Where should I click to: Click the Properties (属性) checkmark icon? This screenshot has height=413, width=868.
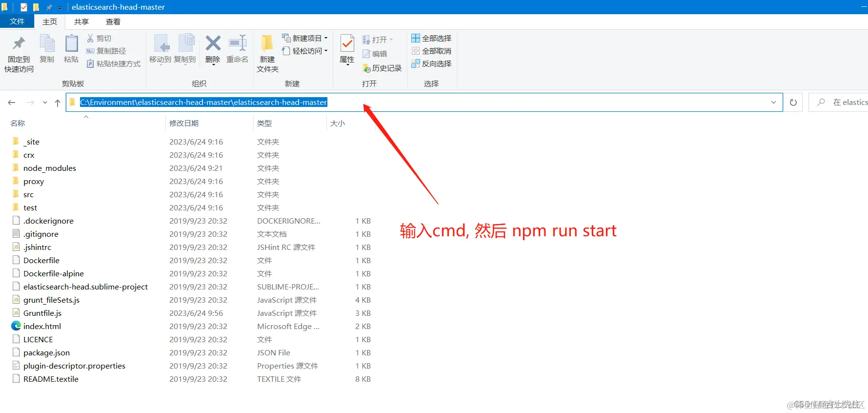point(347,43)
